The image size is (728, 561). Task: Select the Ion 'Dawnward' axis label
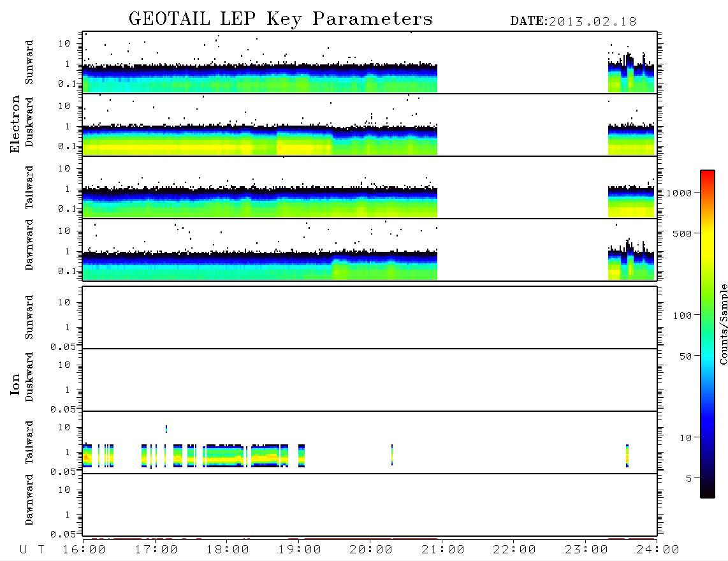pos(29,500)
